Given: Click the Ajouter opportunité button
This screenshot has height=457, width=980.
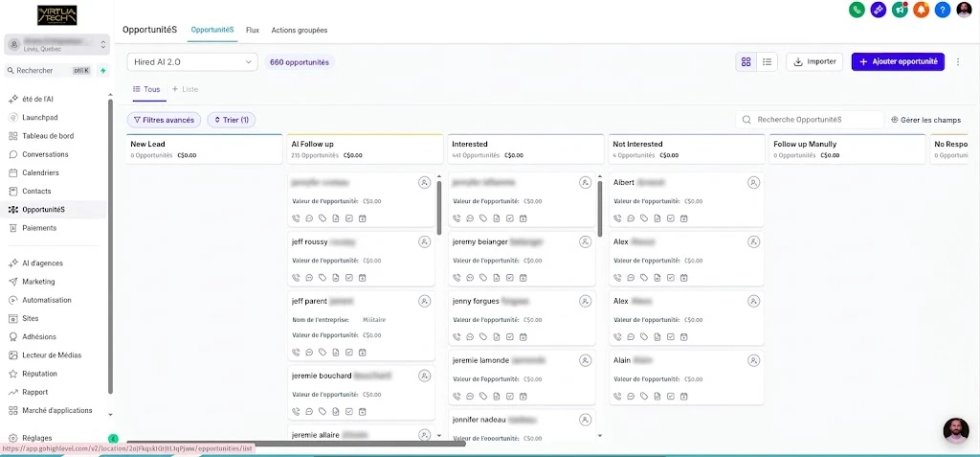Looking at the screenshot, I should click(x=898, y=62).
